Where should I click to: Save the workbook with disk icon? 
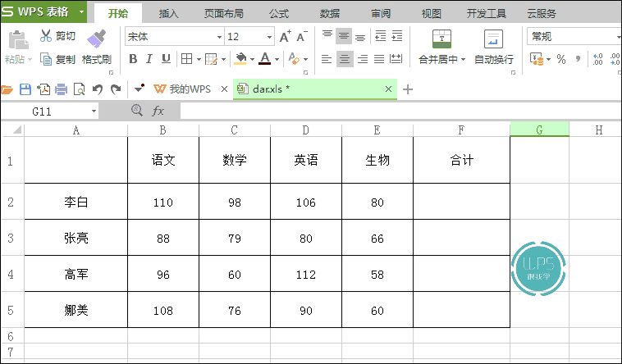[25, 89]
